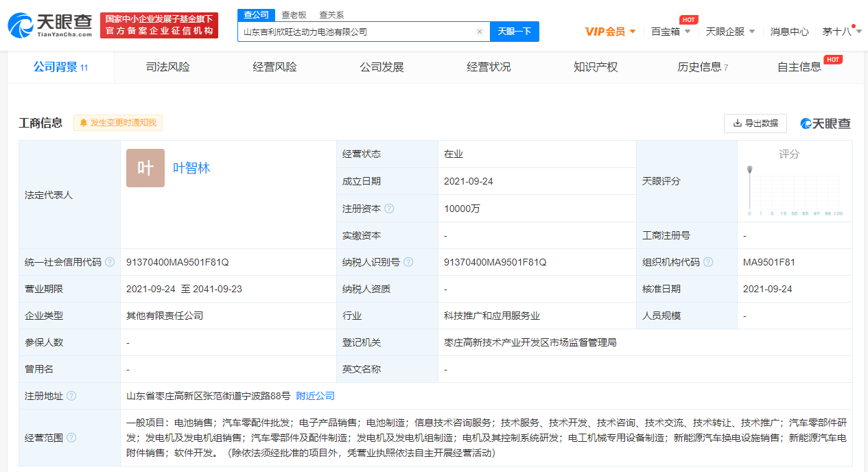Click the 天眼一下 search button
This screenshot has height=472, width=868.
click(x=514, y=32)
